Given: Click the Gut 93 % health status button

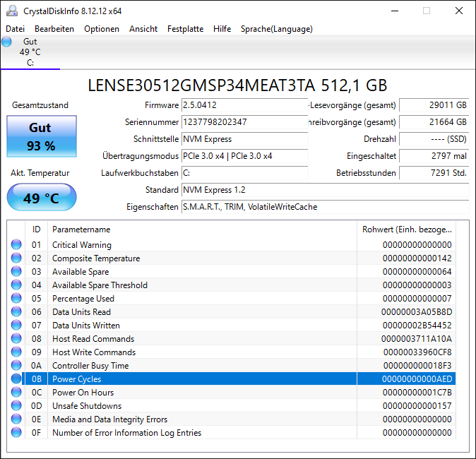Looking at the screenshot, I should click(x=42, y=136).
